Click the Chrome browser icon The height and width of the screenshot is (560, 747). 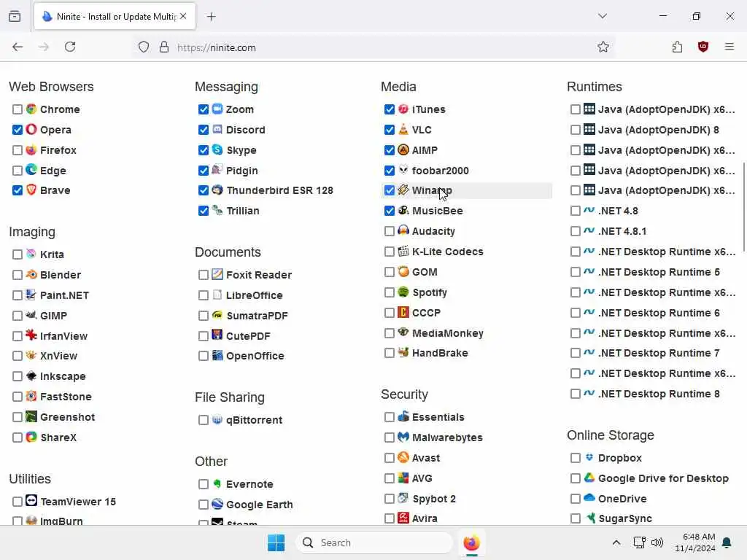(x=31, y=109)
